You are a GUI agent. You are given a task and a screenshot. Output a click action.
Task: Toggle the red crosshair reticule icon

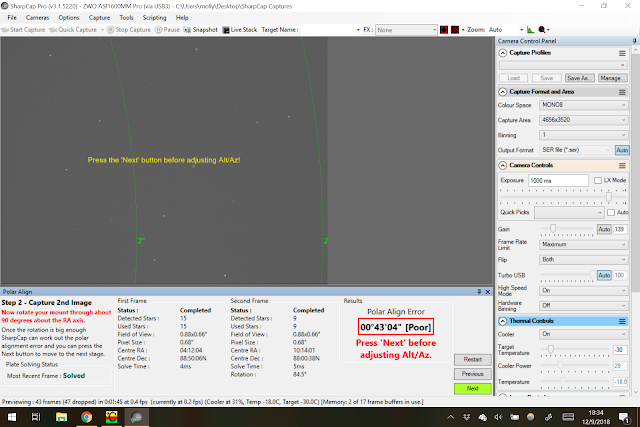coord(455,30)
